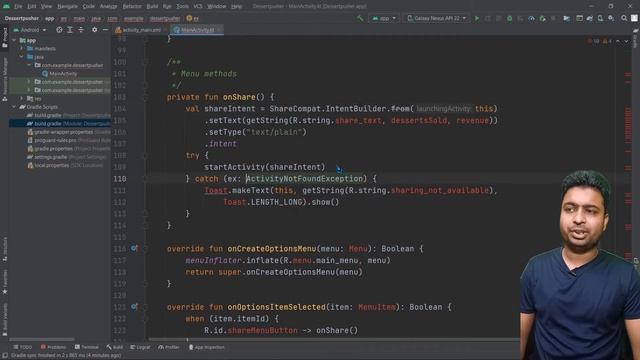Click the override gutter icon at line 121
The height and width of the screenshot is (360, 640).
tap(134, 307)
